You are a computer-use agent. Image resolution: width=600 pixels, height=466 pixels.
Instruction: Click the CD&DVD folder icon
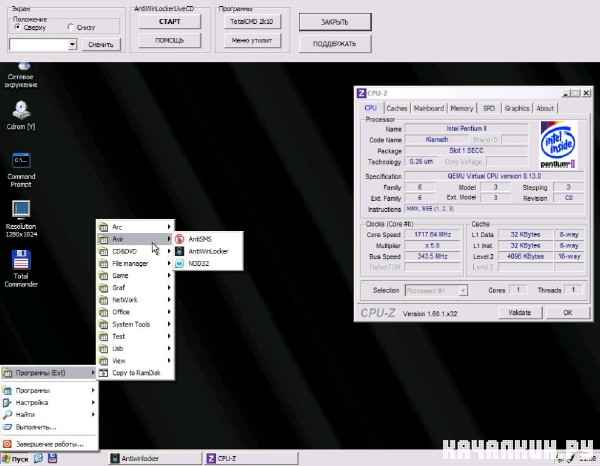pos(103,252)
